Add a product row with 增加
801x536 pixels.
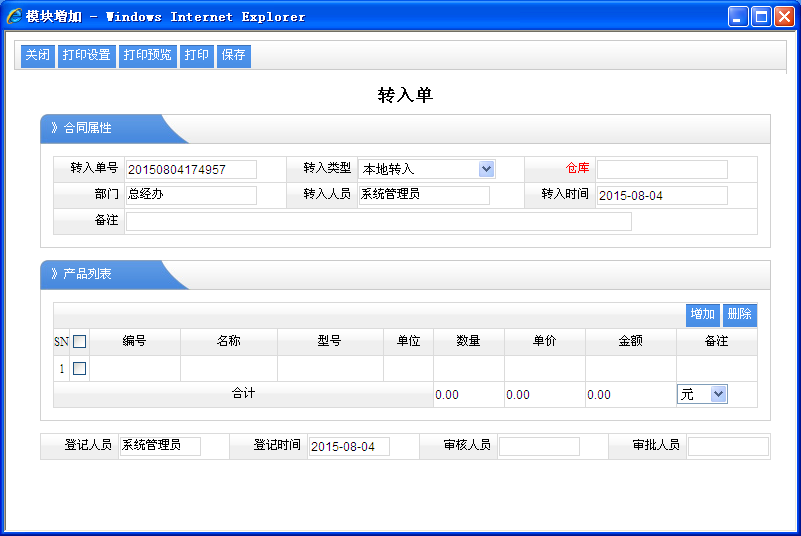coord(702,315)
